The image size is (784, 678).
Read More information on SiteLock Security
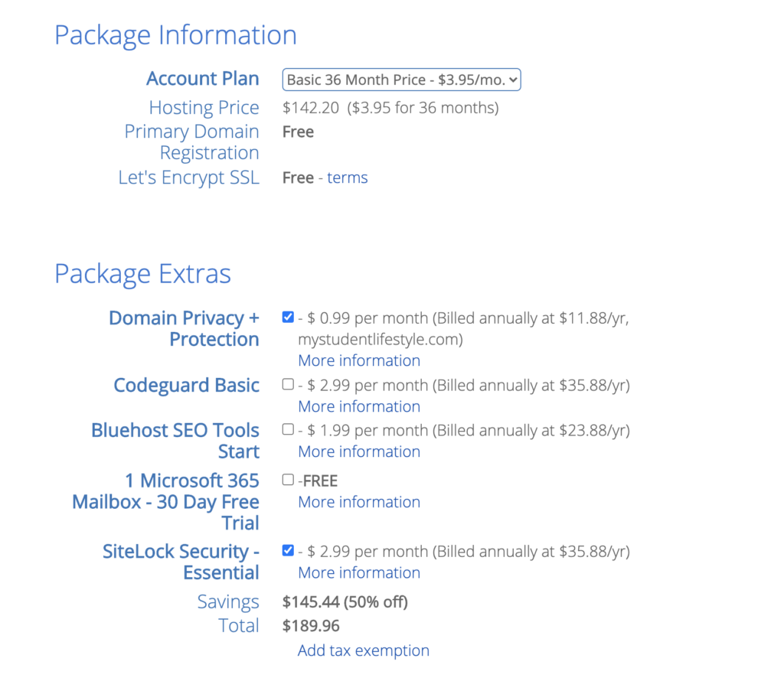359,572
